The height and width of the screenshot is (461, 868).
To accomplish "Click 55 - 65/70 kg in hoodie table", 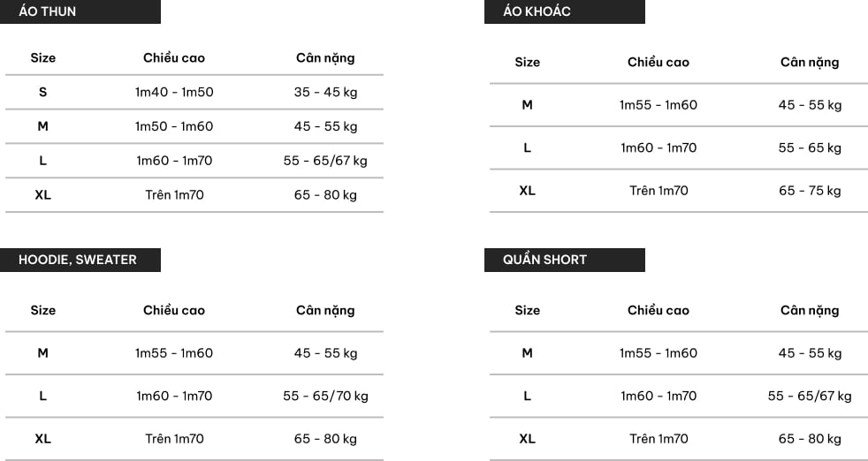I will 325,397.
